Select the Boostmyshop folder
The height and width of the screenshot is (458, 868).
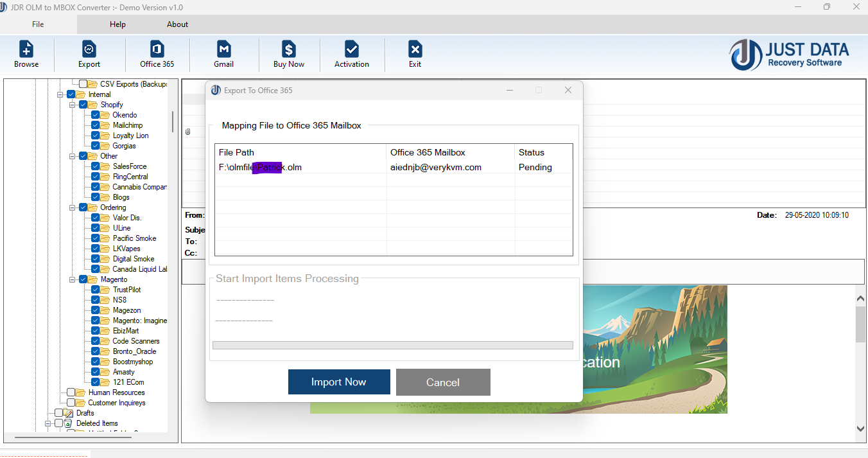(133, 362)
